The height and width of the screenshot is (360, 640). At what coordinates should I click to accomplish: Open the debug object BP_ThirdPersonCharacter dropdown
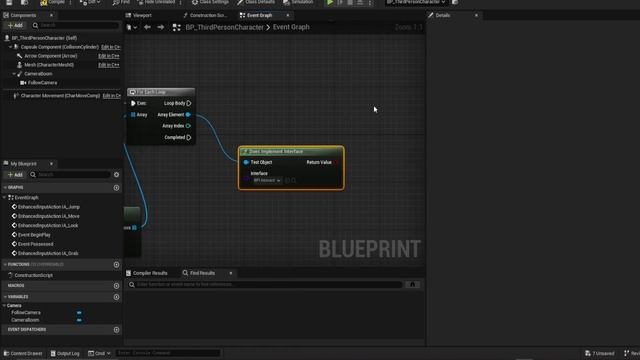click(x=416, y=2)
